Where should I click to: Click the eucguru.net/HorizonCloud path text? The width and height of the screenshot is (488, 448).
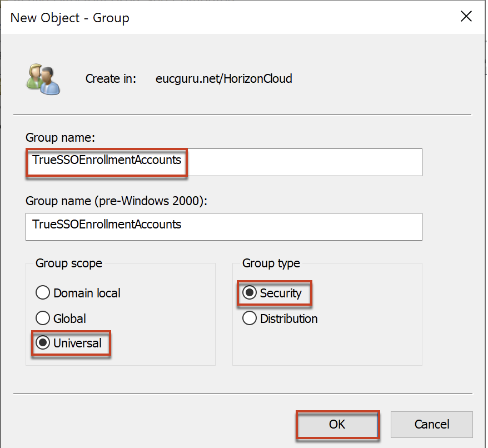pos(224,79)
